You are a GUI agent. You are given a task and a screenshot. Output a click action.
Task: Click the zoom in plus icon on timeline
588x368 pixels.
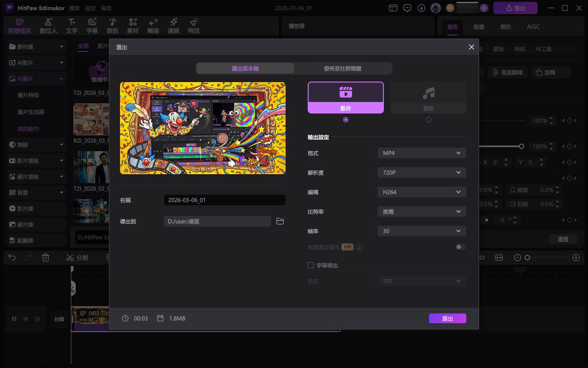[576, 258]
